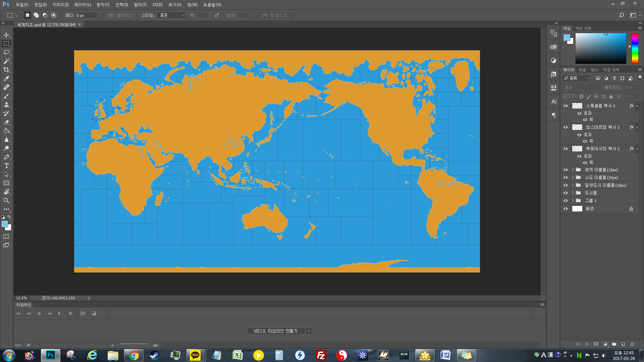Select the Magic Wand tool
644x362 pixels.
[6, 61]
